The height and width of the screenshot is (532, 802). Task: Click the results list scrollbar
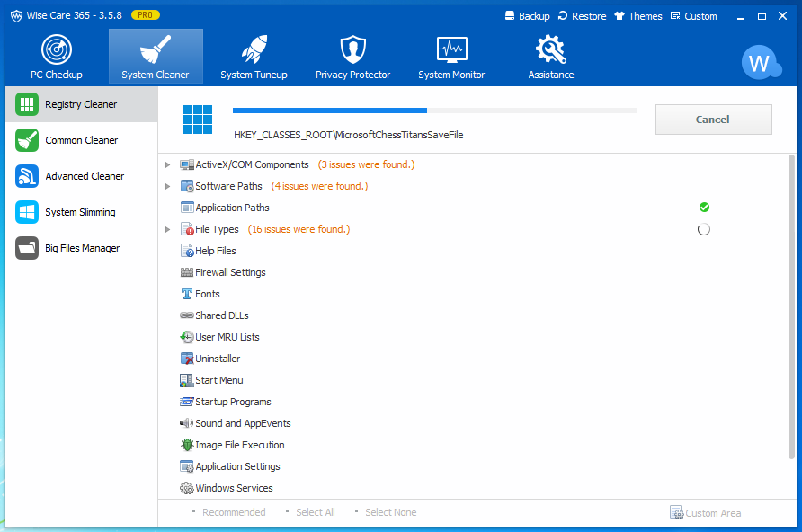(792, 306)
